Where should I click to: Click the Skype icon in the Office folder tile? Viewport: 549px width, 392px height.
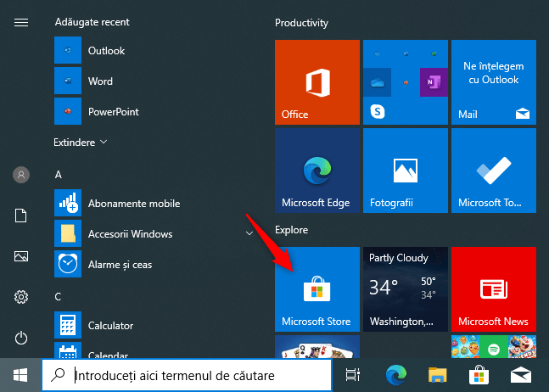[x=377, y=112]
